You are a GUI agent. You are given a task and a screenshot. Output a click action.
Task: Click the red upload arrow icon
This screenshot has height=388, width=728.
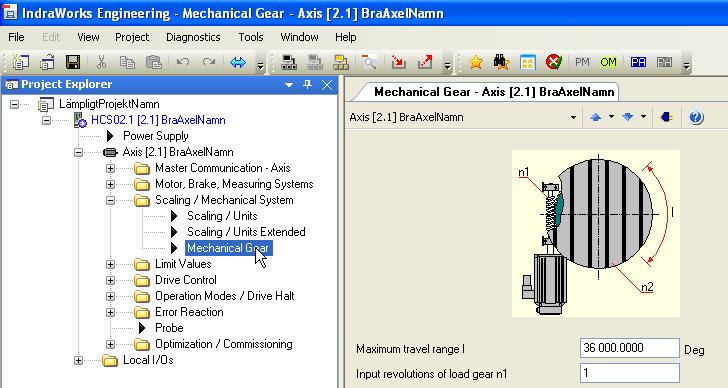425,62
